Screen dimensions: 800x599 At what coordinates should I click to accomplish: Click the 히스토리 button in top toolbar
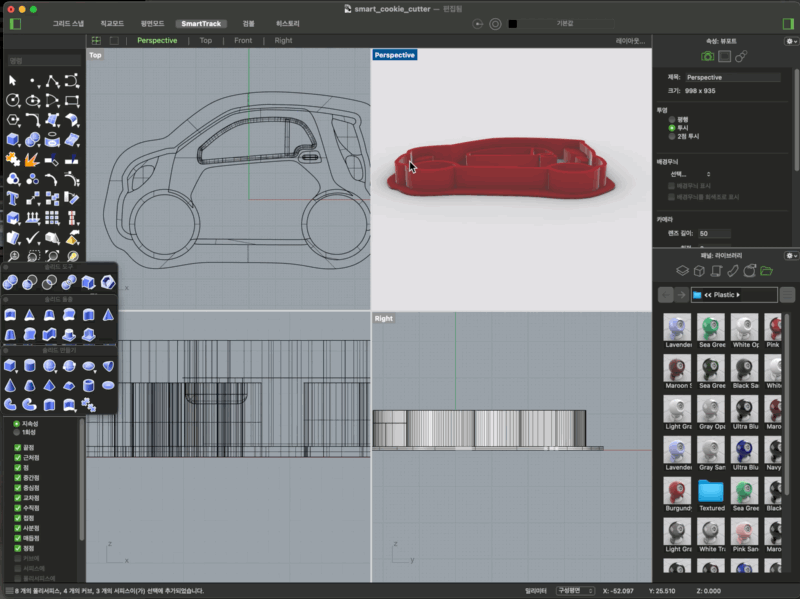click(286, 23)
